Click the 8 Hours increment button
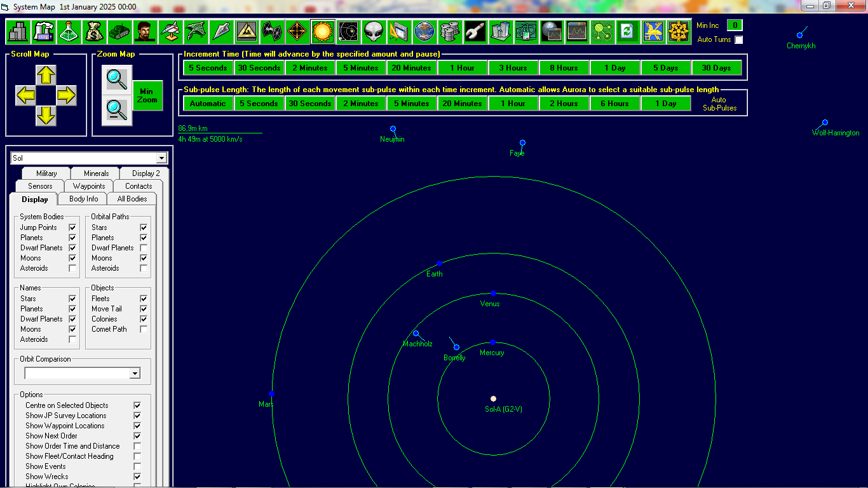The image size is (868, 488). point(564,68)
